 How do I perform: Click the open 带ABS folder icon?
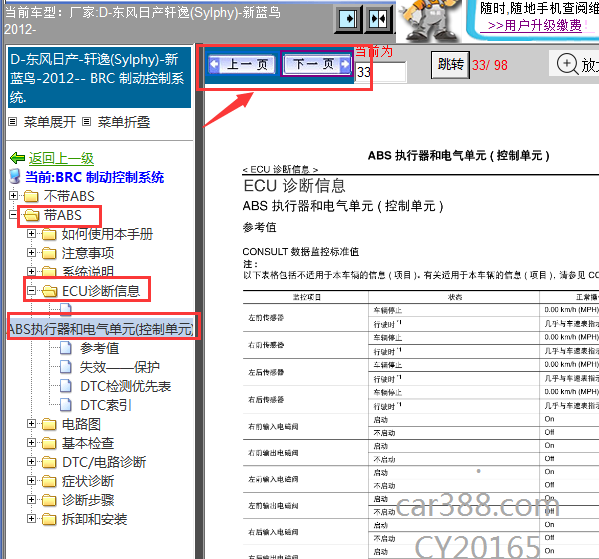(32, 215)
